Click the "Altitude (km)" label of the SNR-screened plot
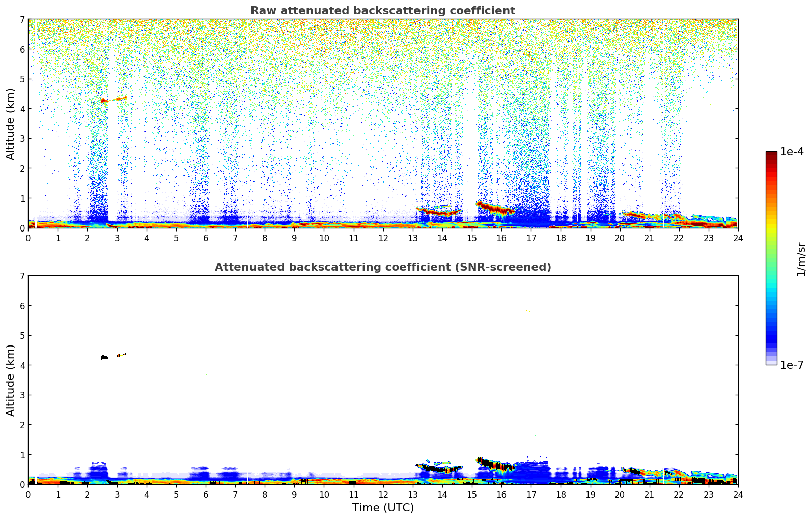Image resolution: width=812 pixels, height=519 pixels. (x=11, y=380)
